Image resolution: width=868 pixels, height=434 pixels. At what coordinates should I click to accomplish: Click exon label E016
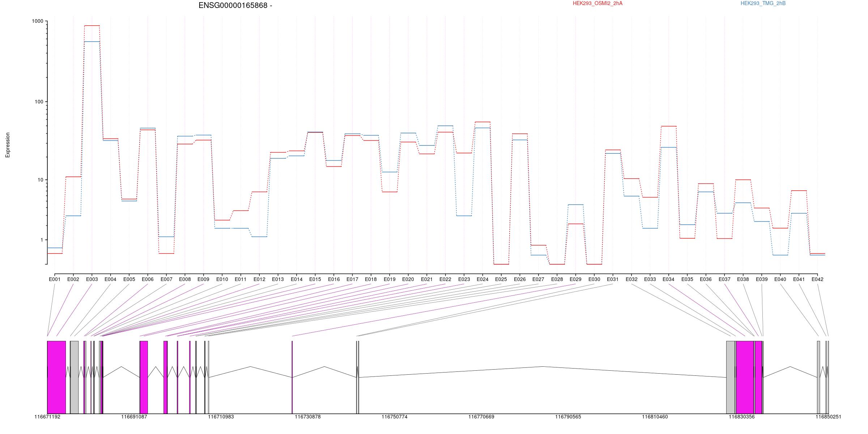coord(334,280)
